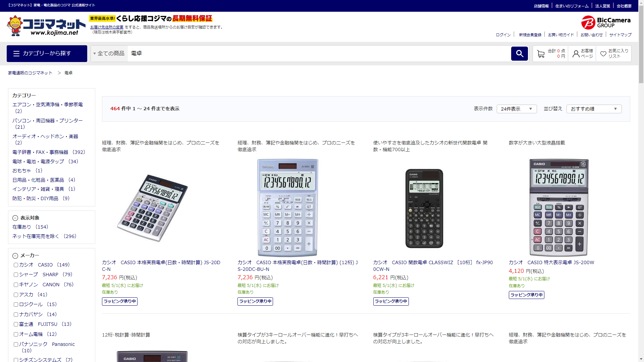Open the shopping cart icon
The width and height of the screenshot is (644, 362).
[x=540, y=54]
